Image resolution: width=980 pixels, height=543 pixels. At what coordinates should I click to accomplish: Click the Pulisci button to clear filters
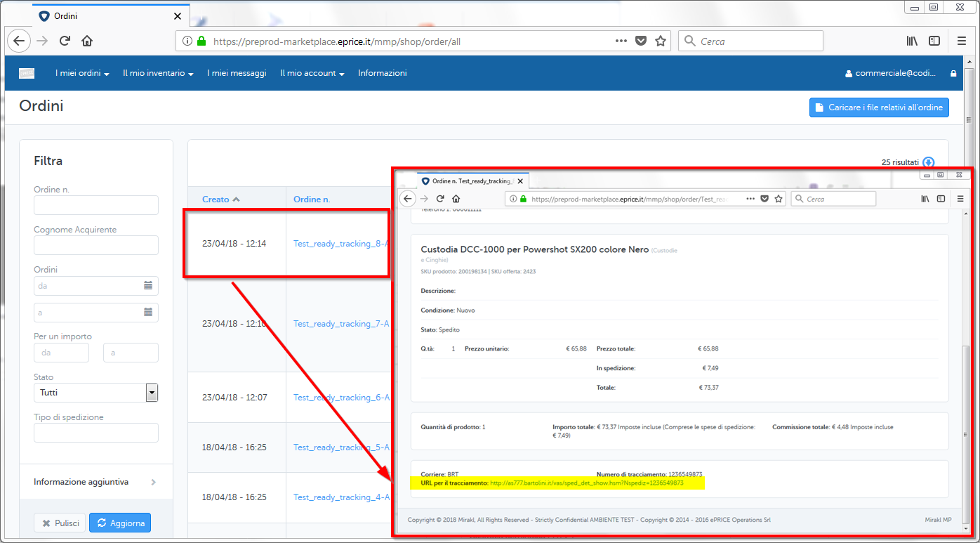point(60,523)
